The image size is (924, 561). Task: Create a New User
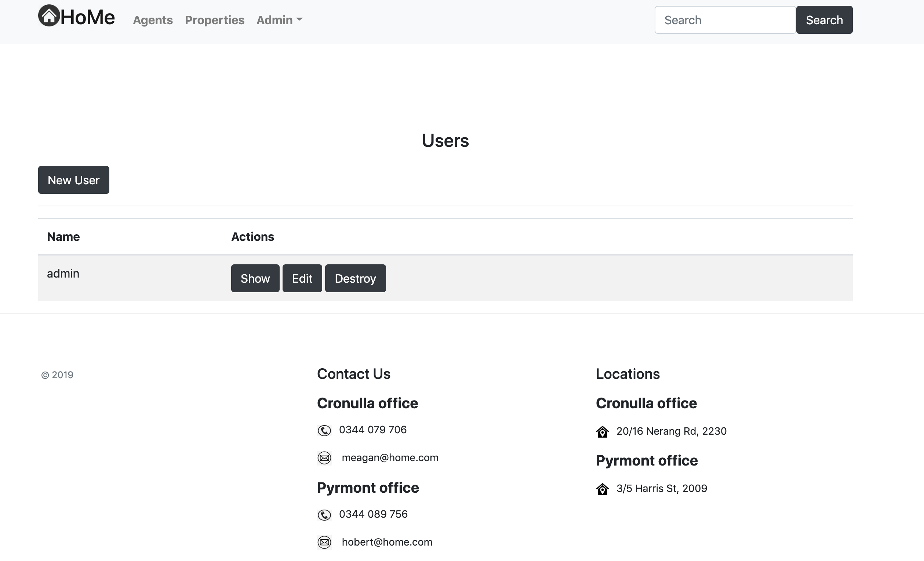(x=73, y=180)
